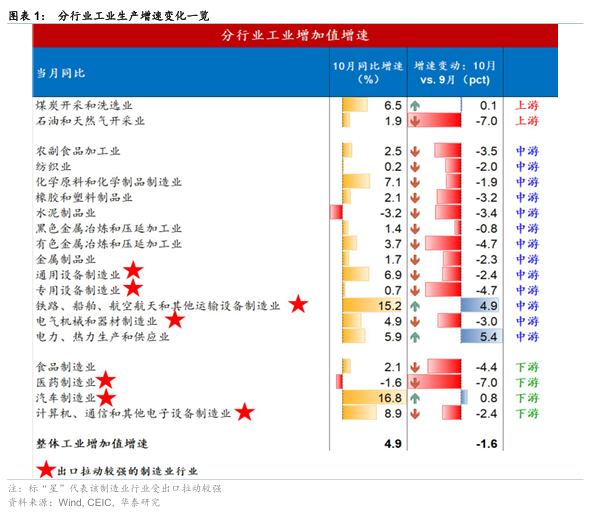The image size is (591, 513).
Task: Click the 下游 tag in 食品制造业 row
Action: pos(527,367)
